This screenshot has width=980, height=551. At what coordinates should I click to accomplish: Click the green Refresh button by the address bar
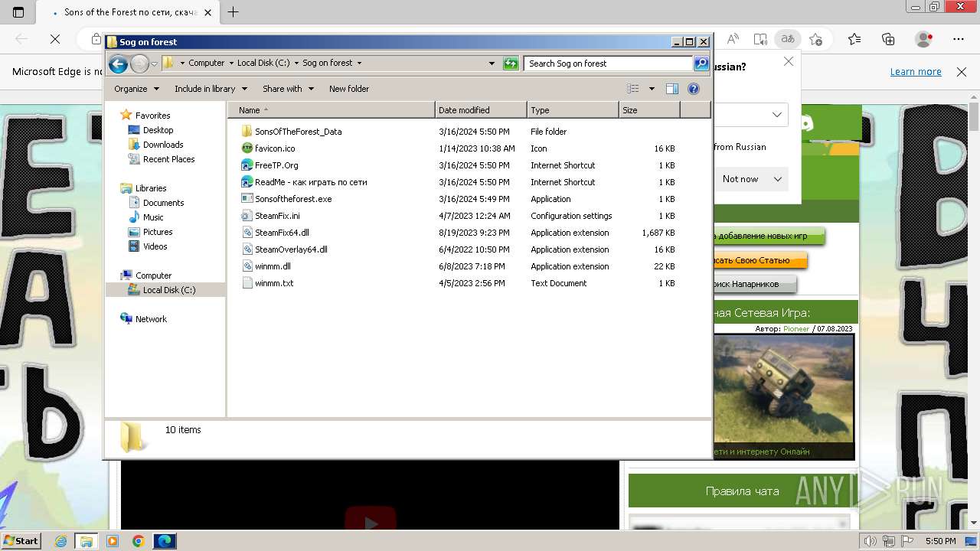click(x=511, y=64)
